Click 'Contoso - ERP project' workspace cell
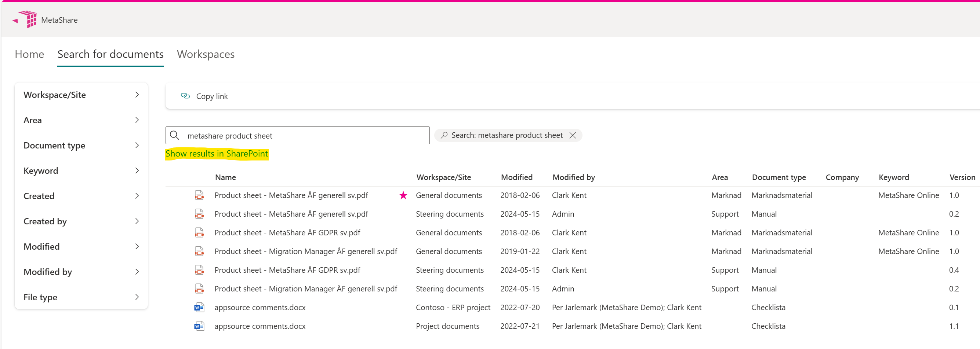980x349 pixels. pyautogui.click(x=453, y=308)
